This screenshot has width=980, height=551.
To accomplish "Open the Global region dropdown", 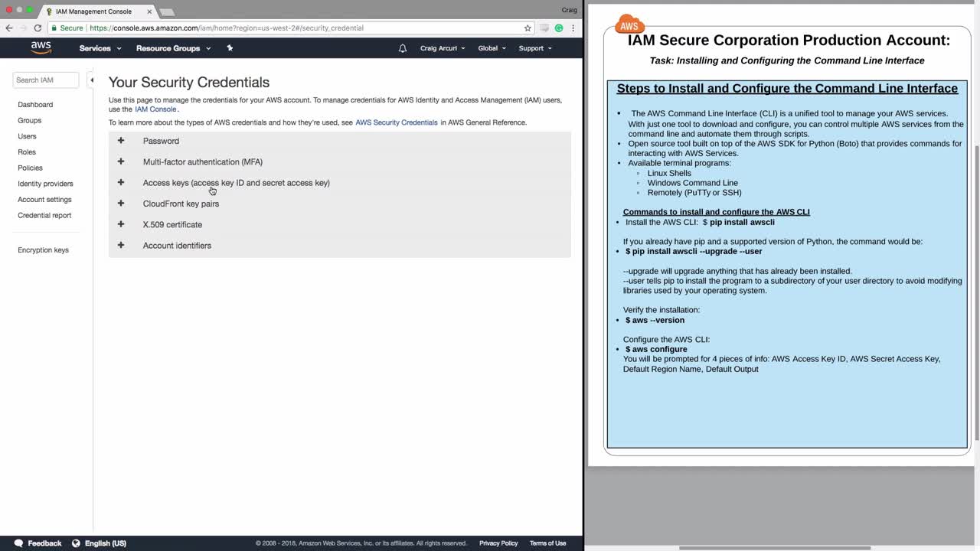I will click(x=492, y=48).
